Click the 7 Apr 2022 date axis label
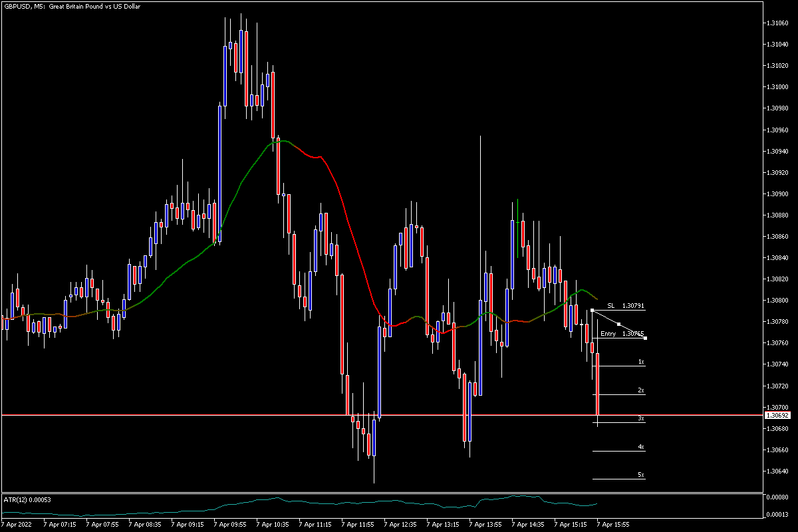Image resolution: width=798 pixels, height=532 pixels. coord(17,524)
